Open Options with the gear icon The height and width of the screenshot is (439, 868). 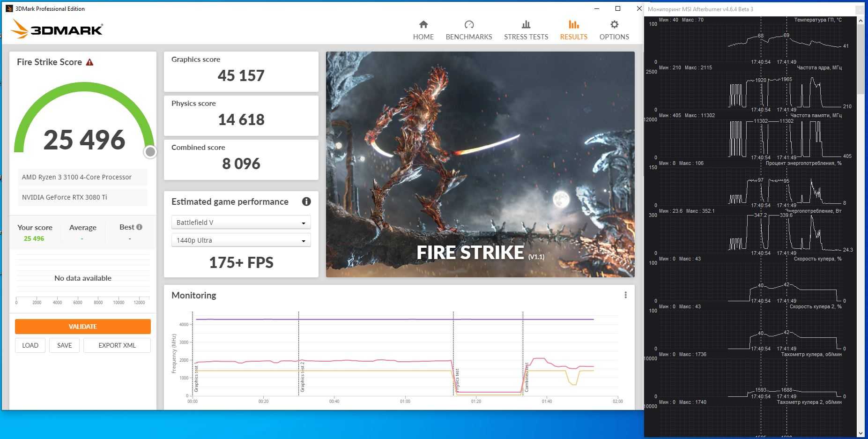click(614, 24)
